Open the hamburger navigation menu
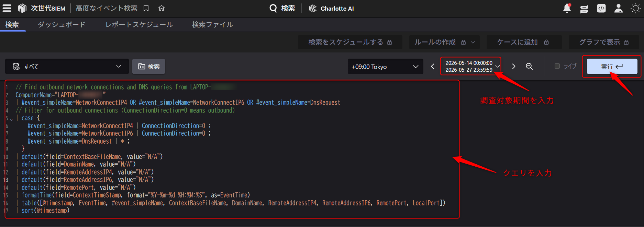644x227 pixels. (x=7, y=8)
